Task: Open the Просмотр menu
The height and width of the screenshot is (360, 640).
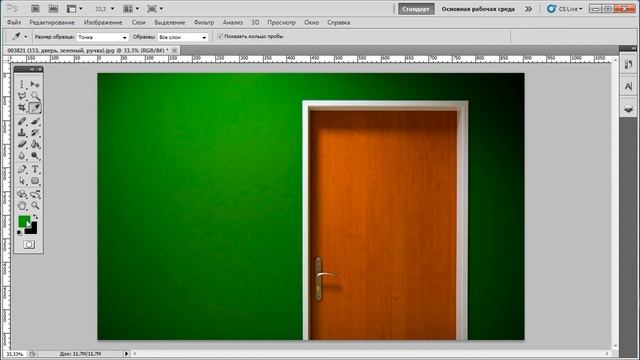Action: (281, 22)
